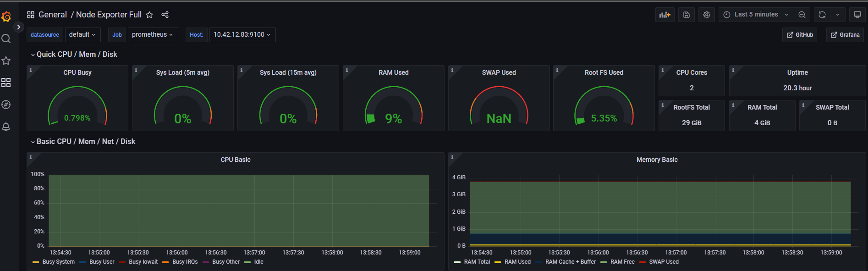Open the search dashboards icon
This screenshot has height=271, width=868.
[x=6, y=39]
